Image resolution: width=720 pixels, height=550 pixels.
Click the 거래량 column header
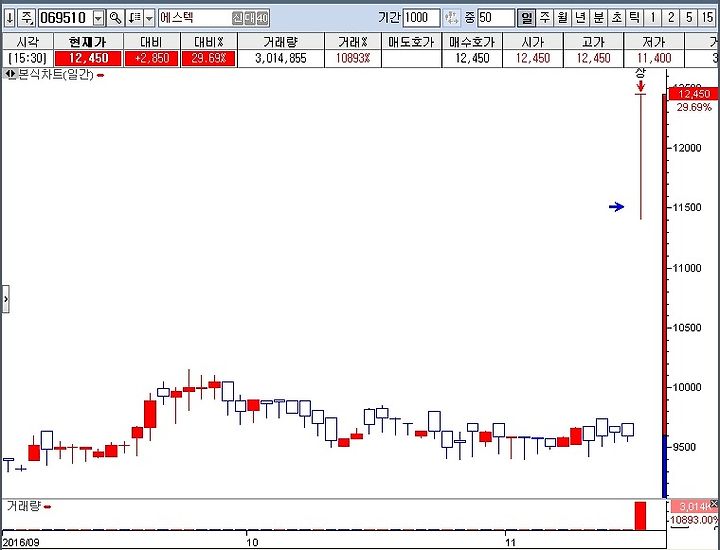[281, 42]
